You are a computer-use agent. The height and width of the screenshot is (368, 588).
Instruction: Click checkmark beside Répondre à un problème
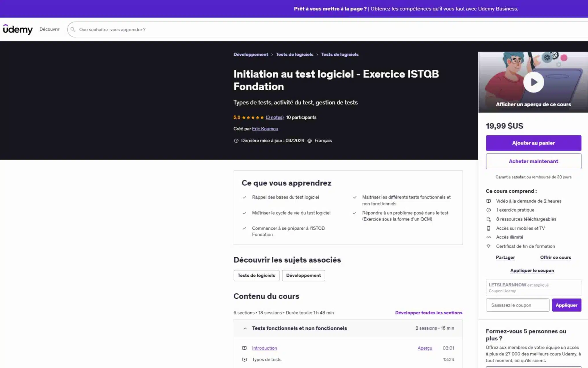coord(355,213)
